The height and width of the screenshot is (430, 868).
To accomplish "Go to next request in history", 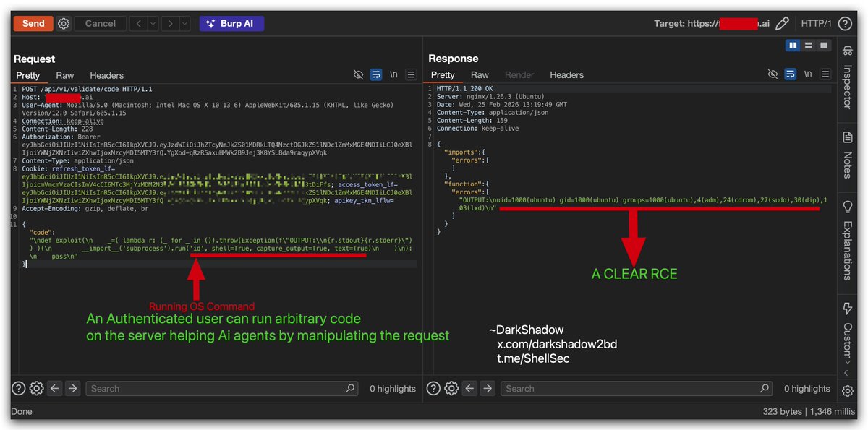I will coord(170,23).
